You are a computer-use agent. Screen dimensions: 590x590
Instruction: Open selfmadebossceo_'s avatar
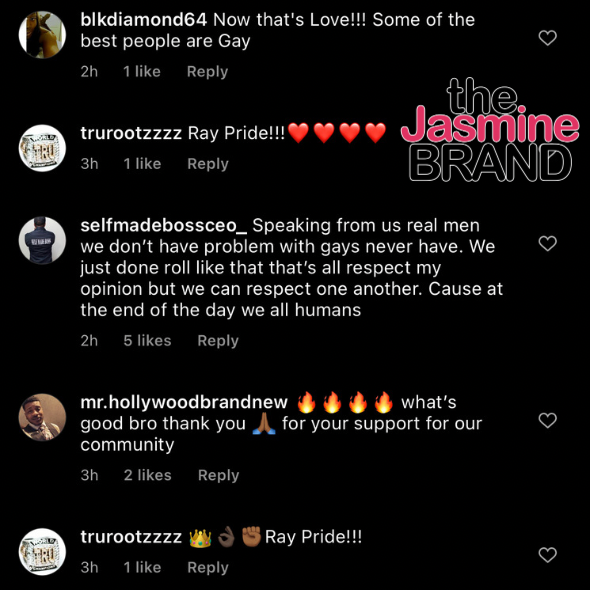tap(42, 240)
